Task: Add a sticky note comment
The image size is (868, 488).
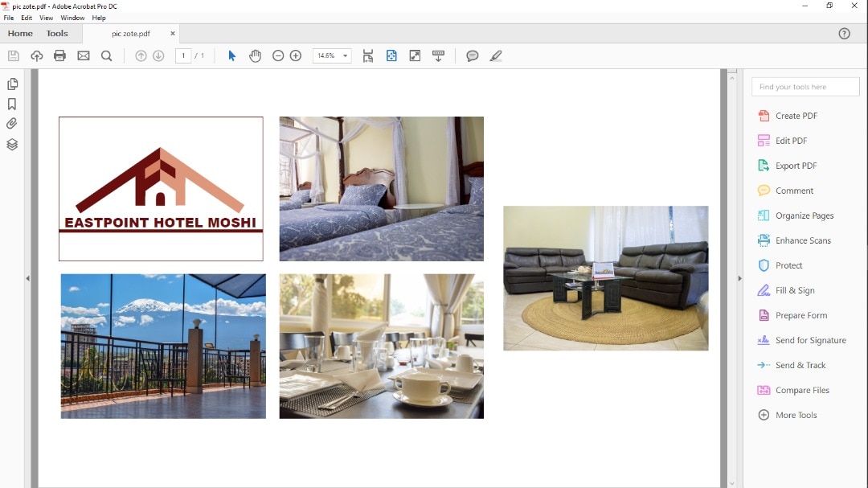Action: [x=472, y=55]
